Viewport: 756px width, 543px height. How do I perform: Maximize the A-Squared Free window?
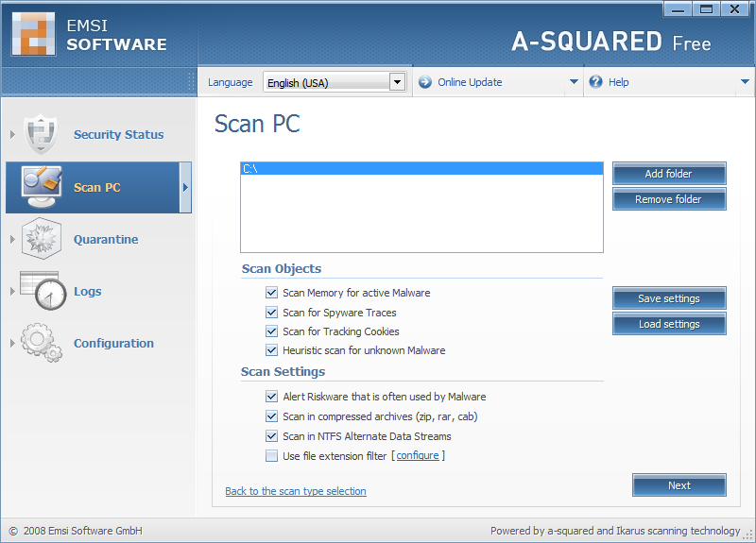706,9
